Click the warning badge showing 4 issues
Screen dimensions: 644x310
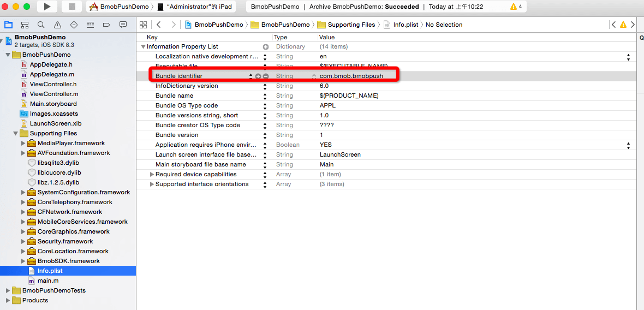pyautogui.click(x=516, y=7)
